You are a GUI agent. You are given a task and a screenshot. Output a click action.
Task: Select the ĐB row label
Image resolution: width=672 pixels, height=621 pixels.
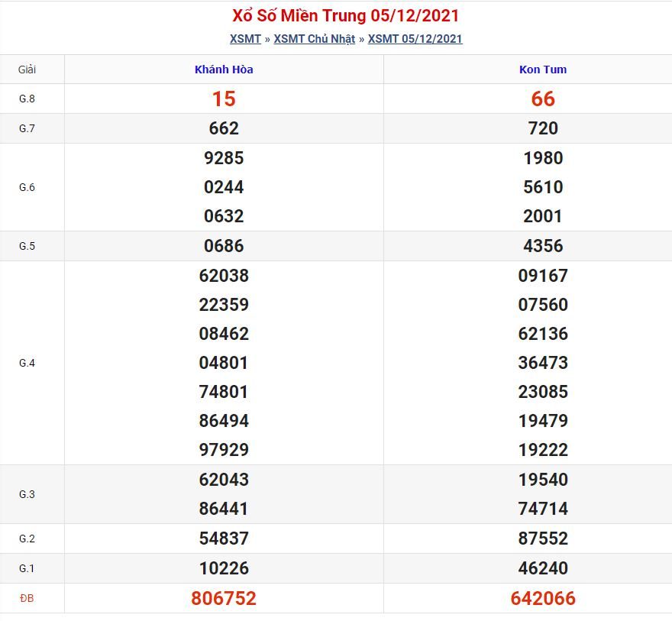point(27,598)
